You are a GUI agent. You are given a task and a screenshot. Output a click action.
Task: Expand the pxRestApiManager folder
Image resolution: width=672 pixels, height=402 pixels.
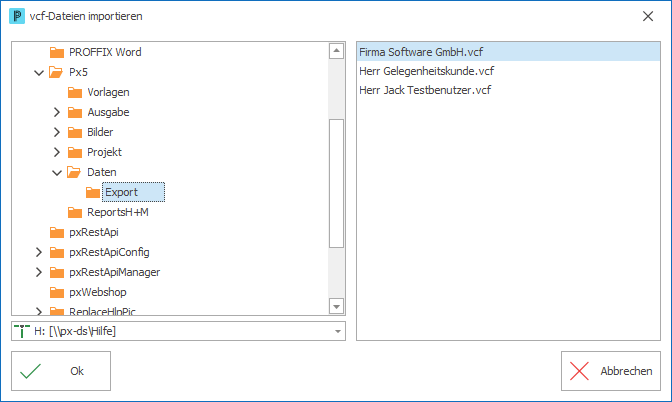(39, 272)
